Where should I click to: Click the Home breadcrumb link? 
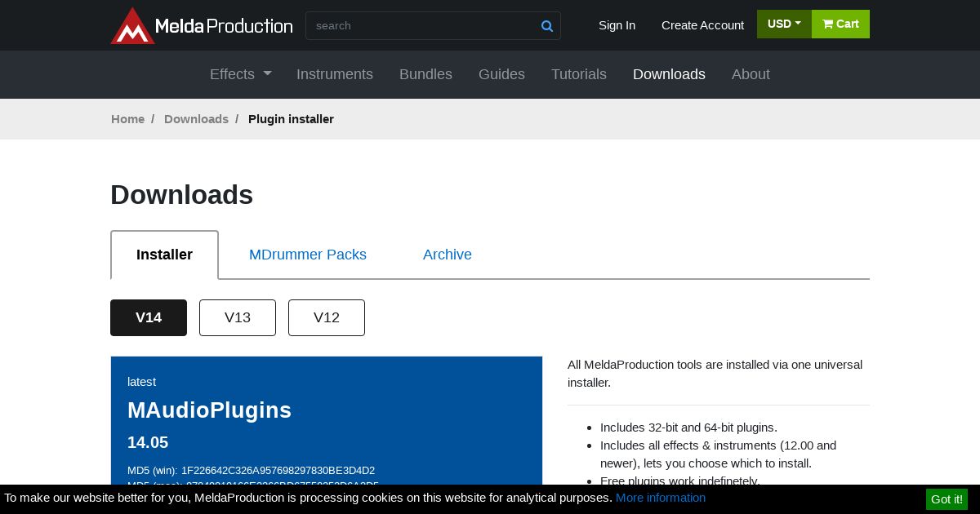127,119
